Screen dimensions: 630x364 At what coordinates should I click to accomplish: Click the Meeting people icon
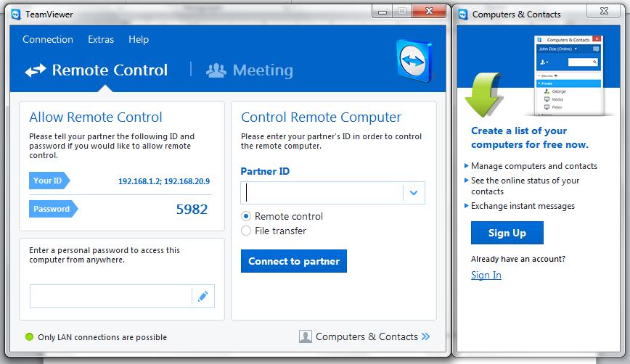point(216,70)
